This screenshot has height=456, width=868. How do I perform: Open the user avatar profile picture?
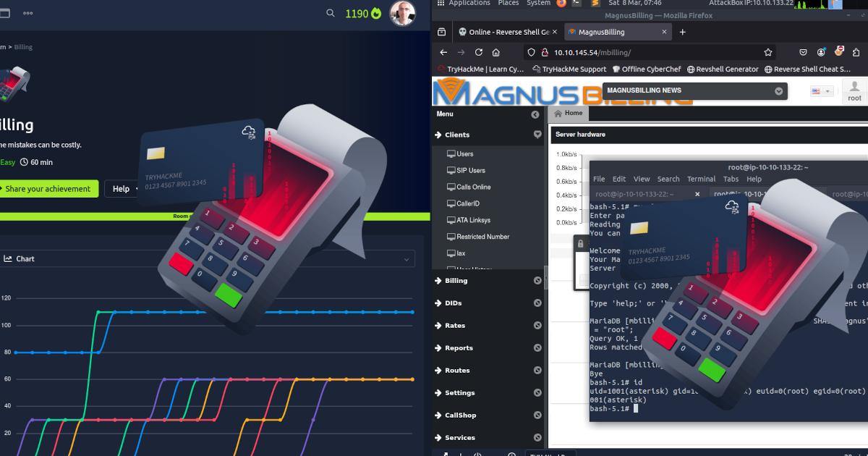[402, 13]
